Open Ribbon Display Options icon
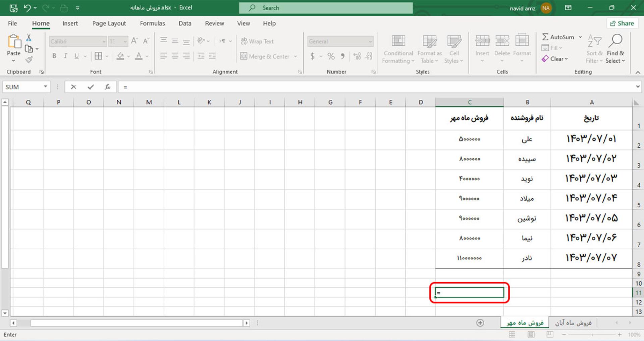This screenshot has width=644, height=341. (x=568, y=8)
